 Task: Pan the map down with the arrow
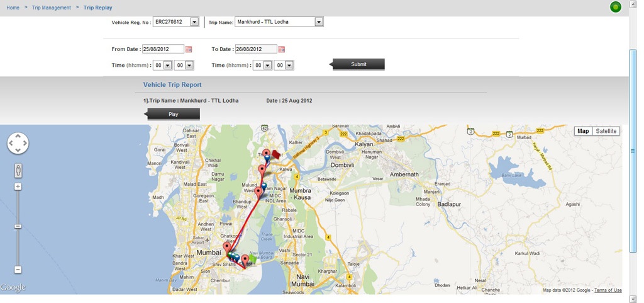[18, 150]
